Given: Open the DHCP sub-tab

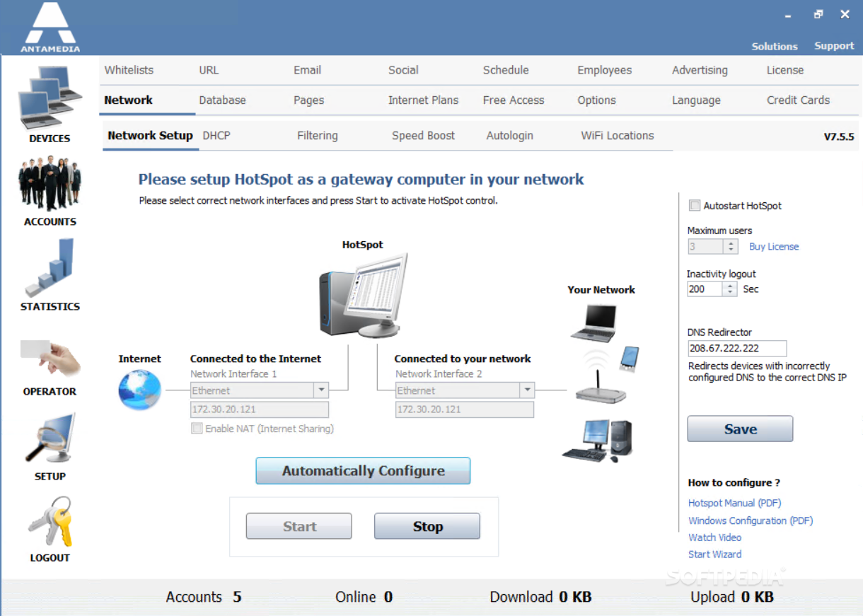Looking at the screenshot, I should (216, 135).
